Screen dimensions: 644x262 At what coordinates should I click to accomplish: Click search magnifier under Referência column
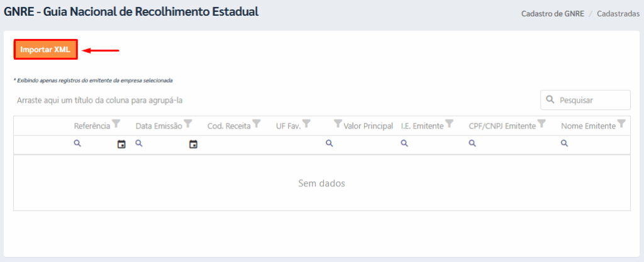click(77, 143)
